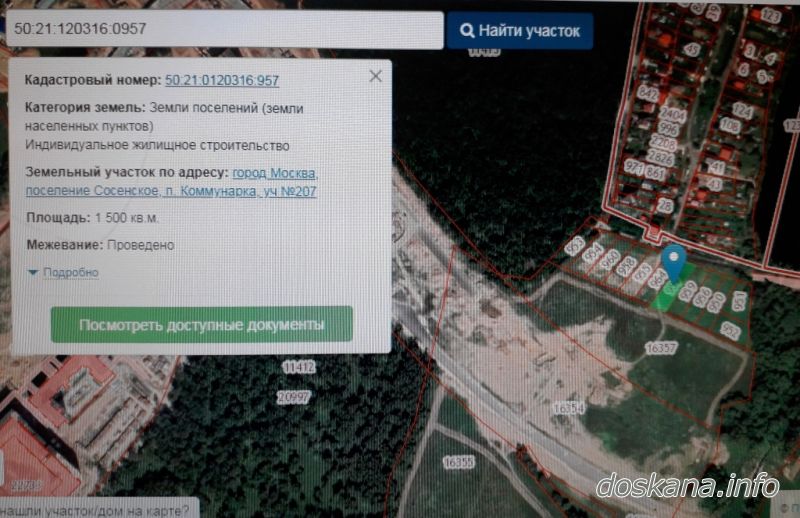The width and height of the screenshot is (800, 518).
Task: Select plot 842 on the map
Action: (x=648, y=93)
